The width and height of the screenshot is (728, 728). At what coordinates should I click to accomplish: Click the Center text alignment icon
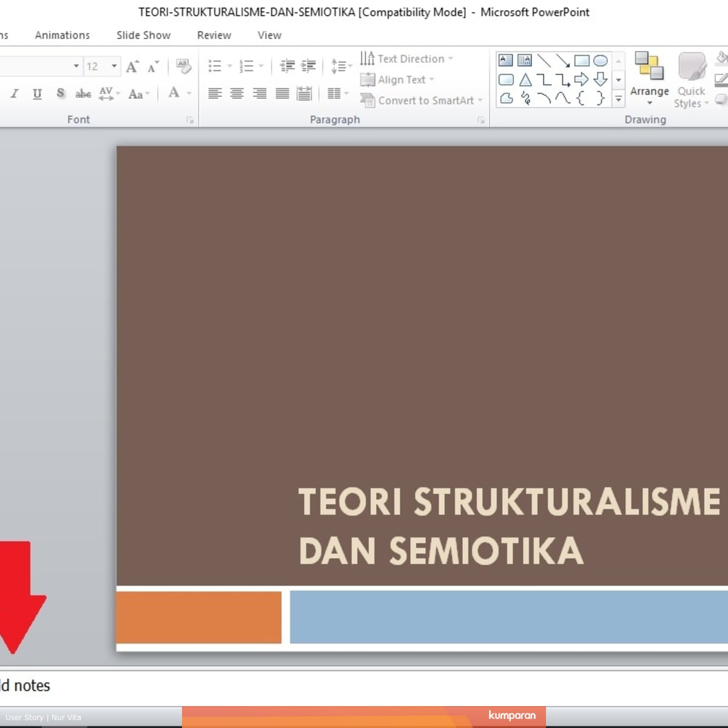point(237,93)
